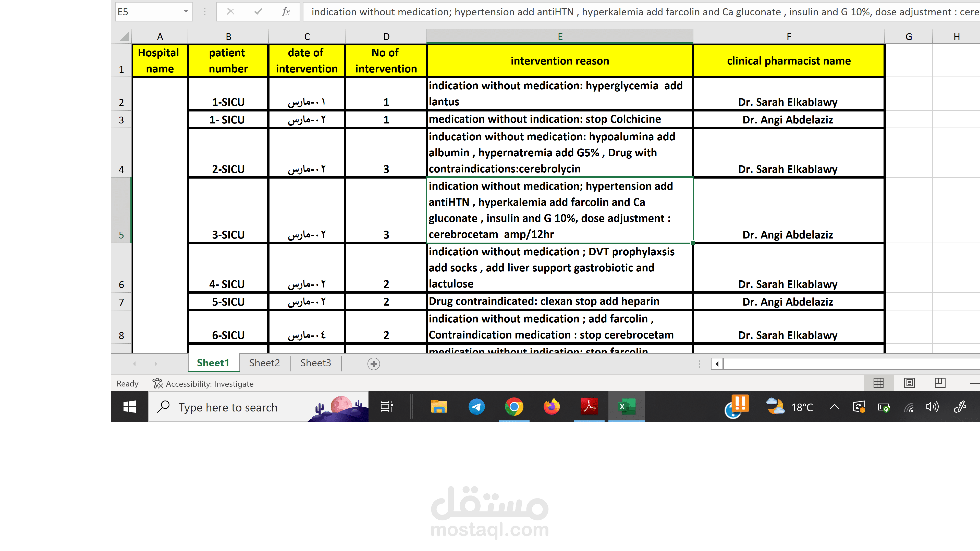Open the Windows Start menu
The width and height of the screenshot is (980, 551).
(x=129, y=407)
